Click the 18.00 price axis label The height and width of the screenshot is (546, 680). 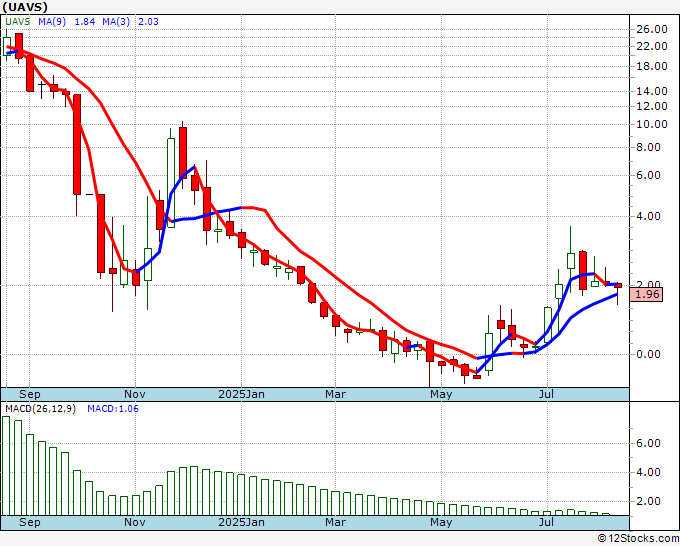coord(652,66)
